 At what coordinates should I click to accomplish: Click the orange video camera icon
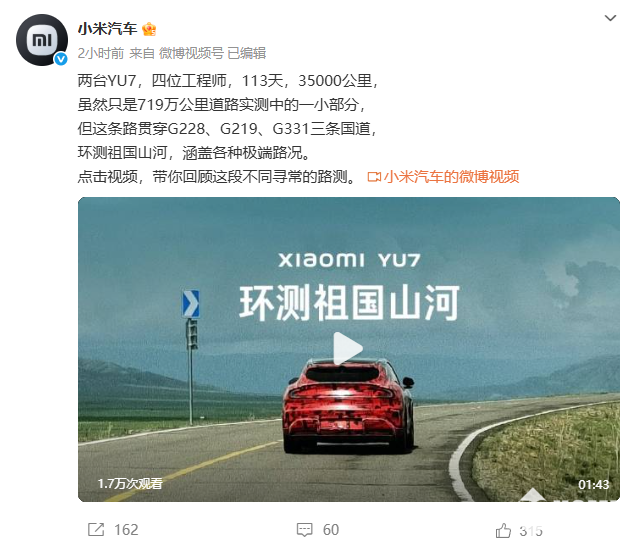click(374, 177)
